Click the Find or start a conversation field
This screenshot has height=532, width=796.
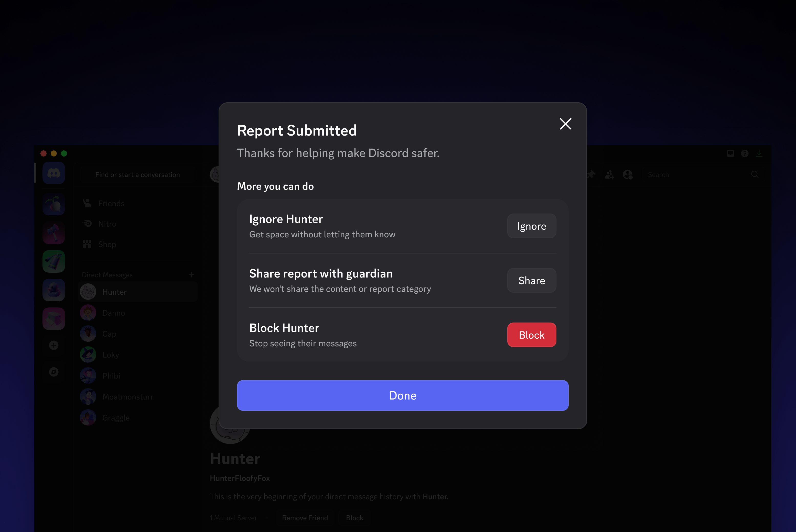point(137,175)
